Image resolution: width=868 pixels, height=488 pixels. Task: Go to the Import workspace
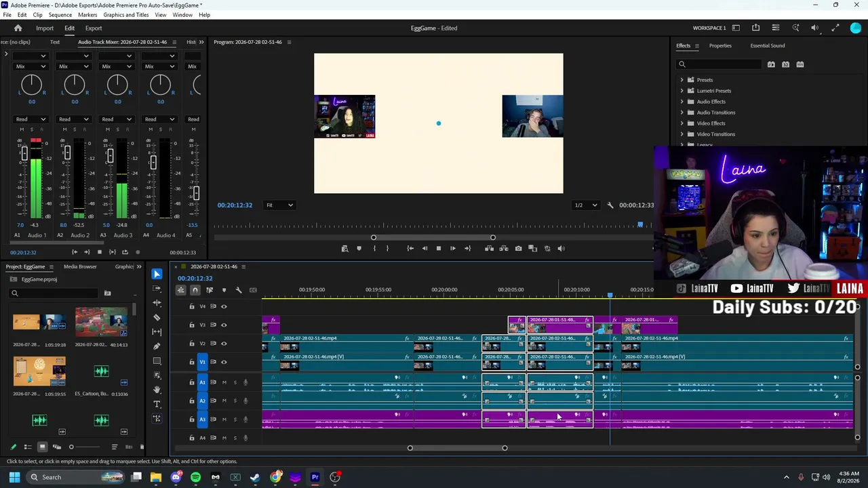pyautogui.click(x=45, y=28)
